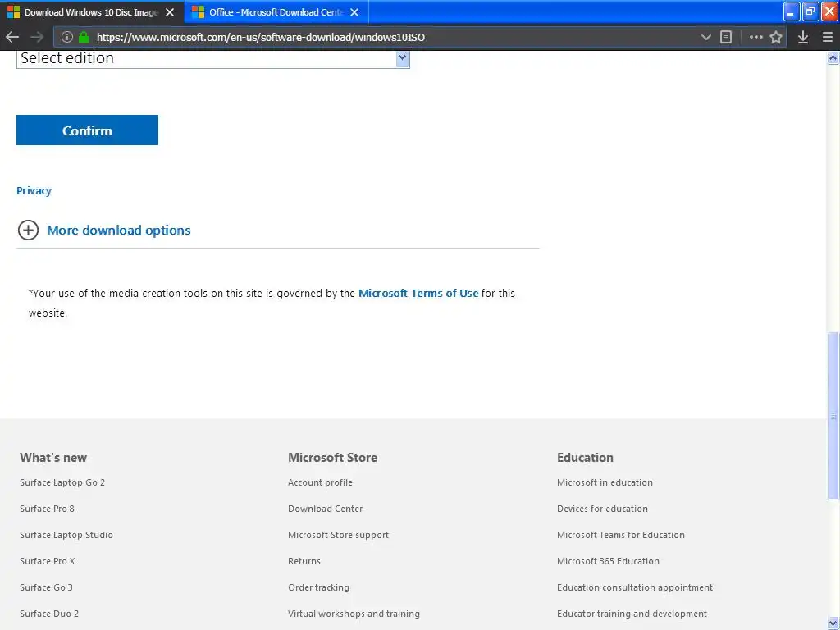This screenshot has height=630, width=840.
Task: Open the browser hamburger menu
Action: point(827,37)
